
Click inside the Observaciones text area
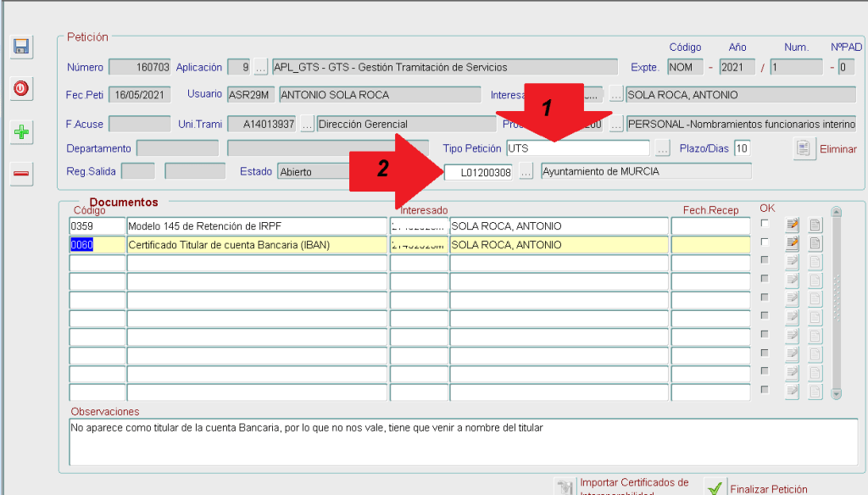point(463,442)
